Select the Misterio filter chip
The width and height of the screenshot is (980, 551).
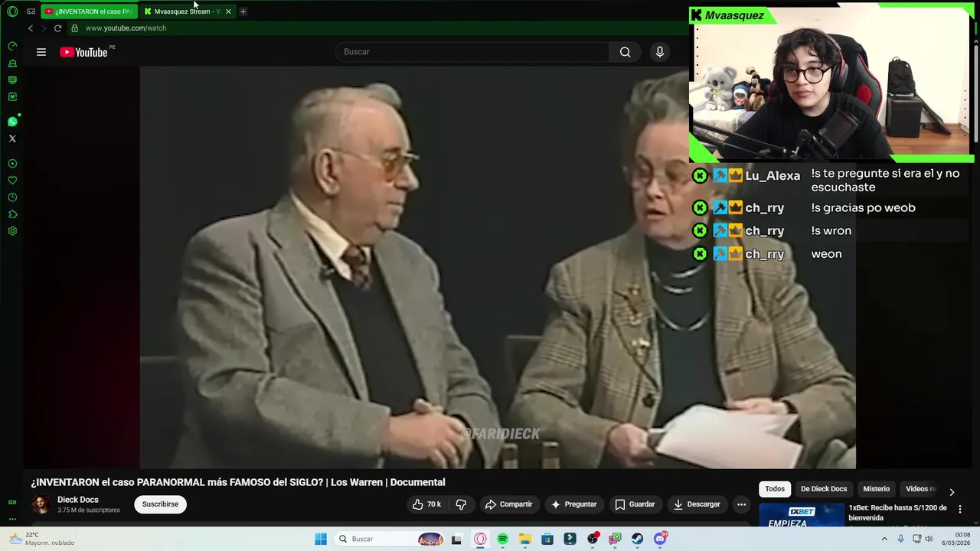877,489
